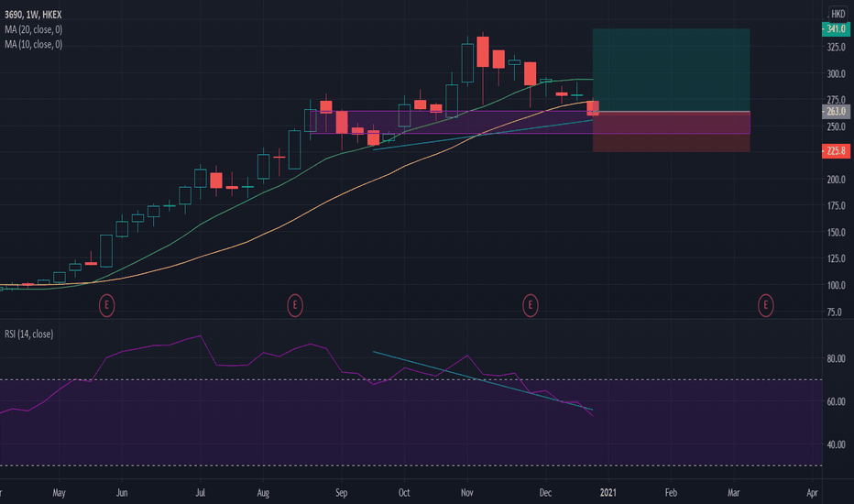Click the 341.0 green target price tag
This screenshot has width=854, height=504.
tap(836, 29)
